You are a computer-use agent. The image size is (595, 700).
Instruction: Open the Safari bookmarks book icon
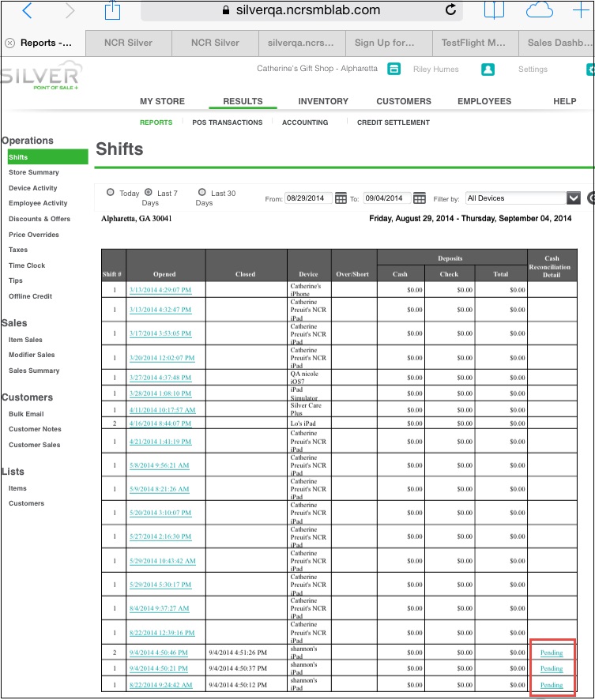point(494,10)
